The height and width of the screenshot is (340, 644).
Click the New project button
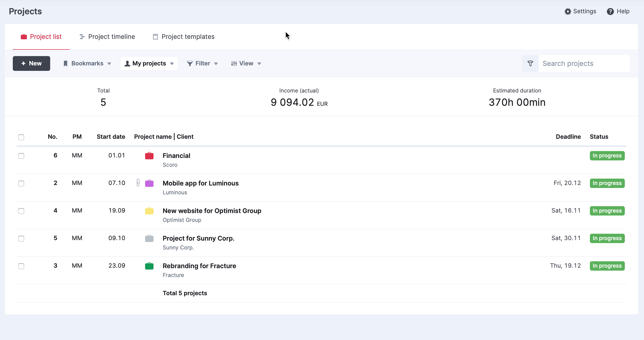(31, 63)
